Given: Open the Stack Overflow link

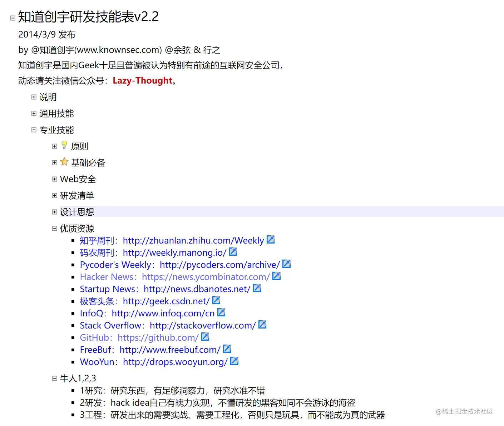Looking at the screenshot, I should (x=168, y=326).
